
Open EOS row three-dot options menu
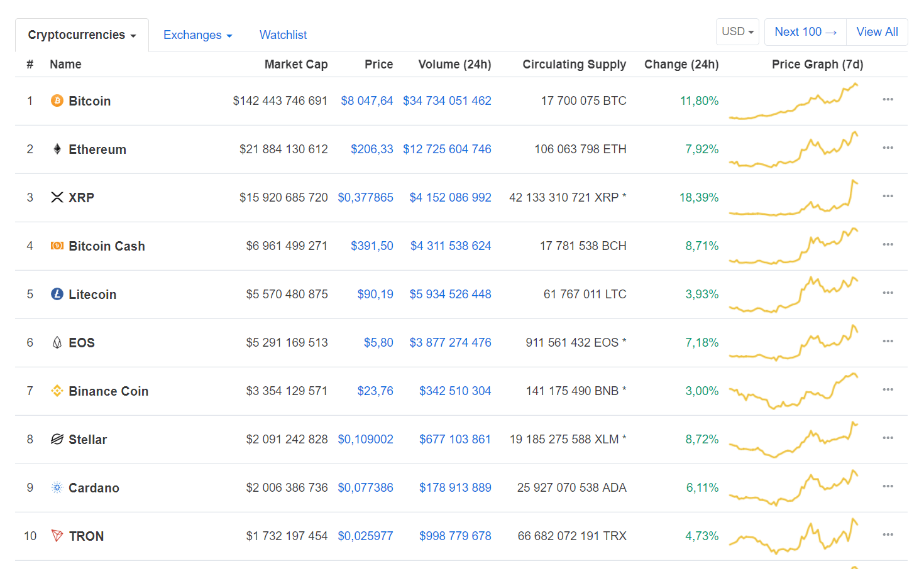[888, 342]
